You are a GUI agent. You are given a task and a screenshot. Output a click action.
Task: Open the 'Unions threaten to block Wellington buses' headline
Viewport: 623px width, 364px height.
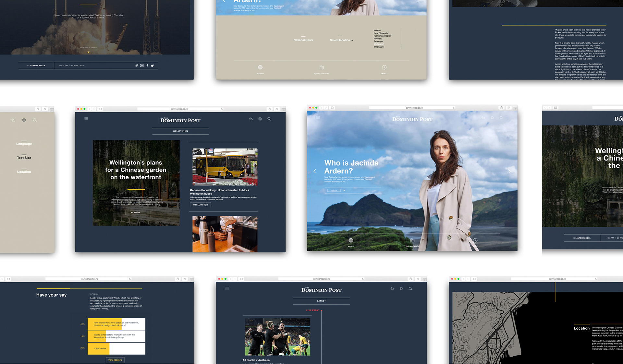pyautogui.click(x=220, y=192)
